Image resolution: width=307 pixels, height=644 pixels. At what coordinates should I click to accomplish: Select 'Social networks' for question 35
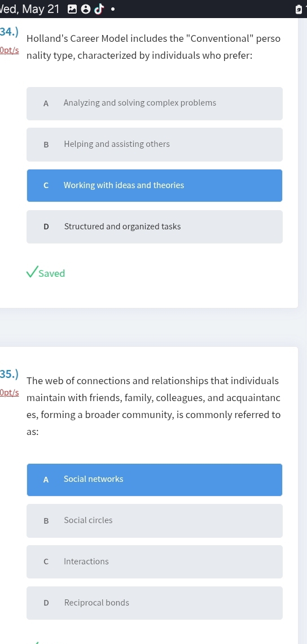(x=154, y=479)
